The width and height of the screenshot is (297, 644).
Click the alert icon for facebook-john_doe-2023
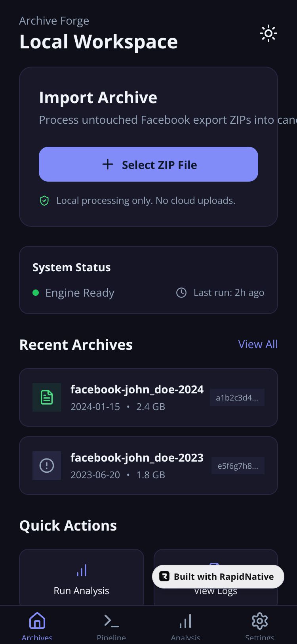pyautogui.click(x=47, y=466)
